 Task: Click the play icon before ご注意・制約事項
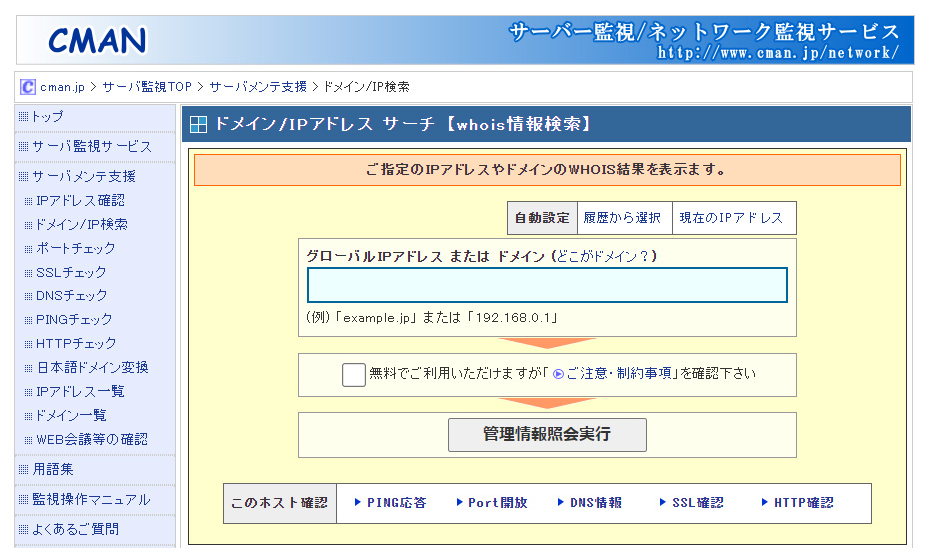(558, 375)
